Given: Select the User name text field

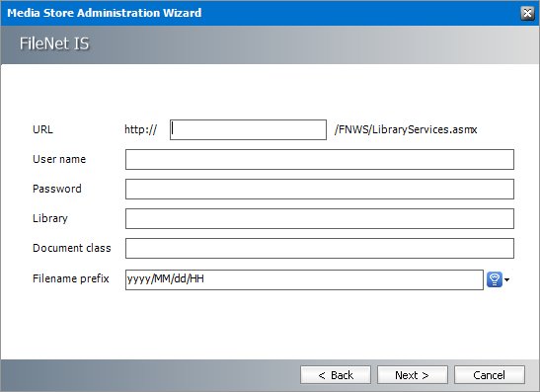Looking at the screenshot, I should click(x=320, y=160).
